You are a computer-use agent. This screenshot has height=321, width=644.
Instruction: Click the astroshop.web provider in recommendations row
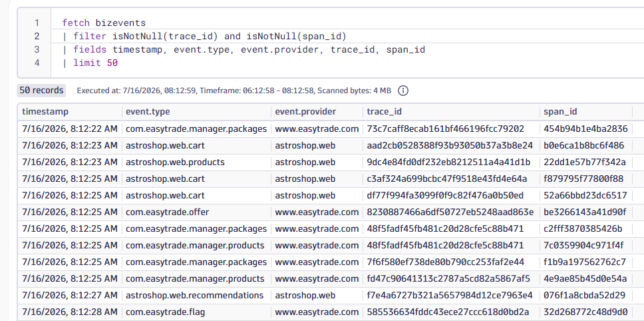305,296
